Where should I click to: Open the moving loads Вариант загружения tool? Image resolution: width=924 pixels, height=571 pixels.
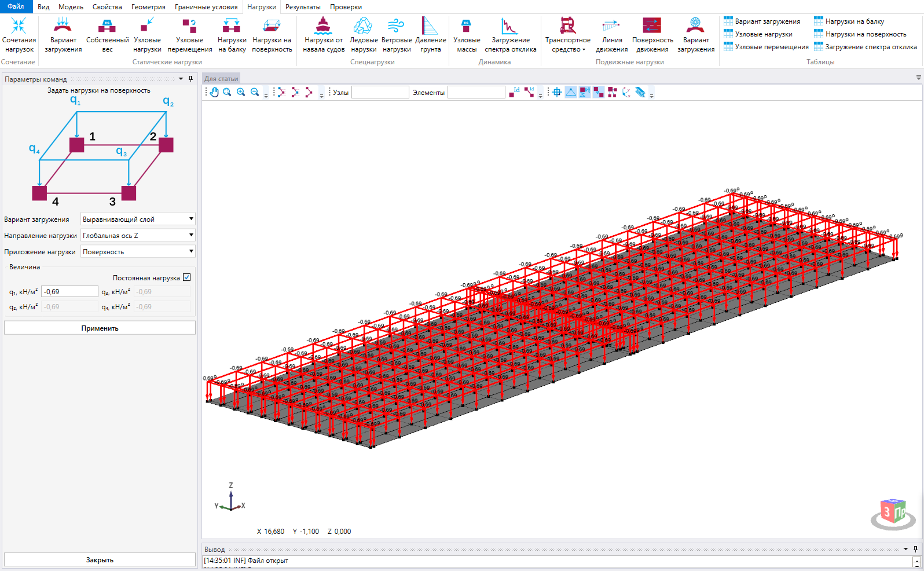pos(695,35)
